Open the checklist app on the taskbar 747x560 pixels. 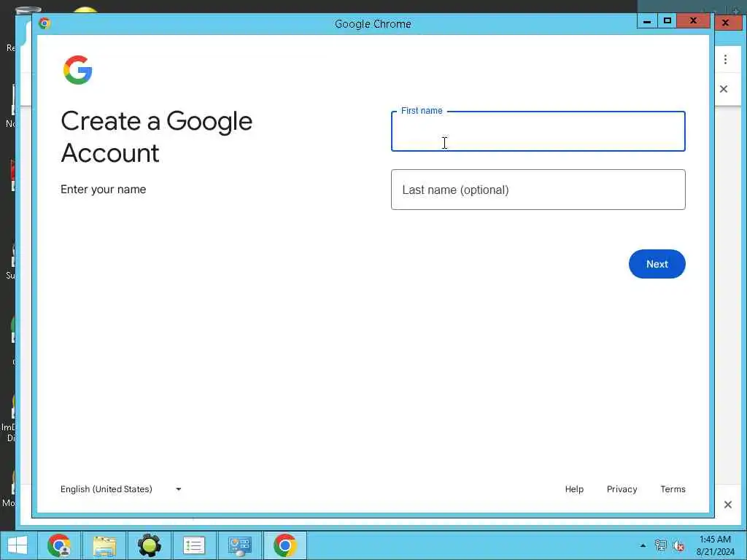(x=194, y=545)
